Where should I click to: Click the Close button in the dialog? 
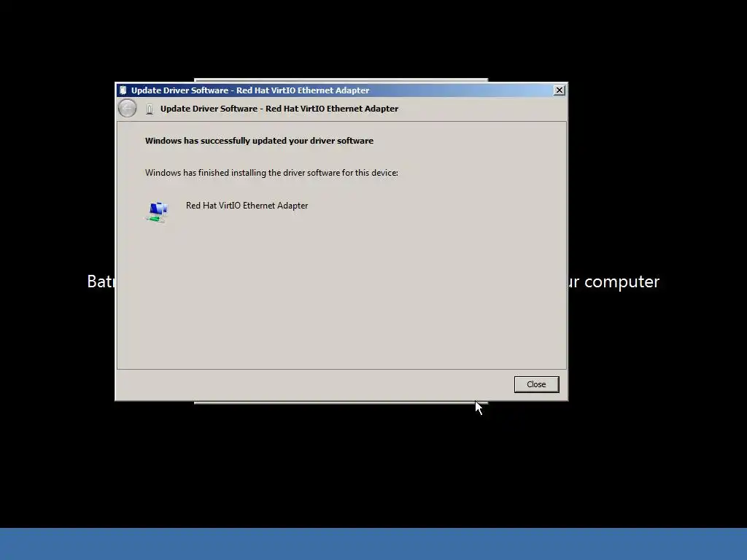tap(536, 384)
